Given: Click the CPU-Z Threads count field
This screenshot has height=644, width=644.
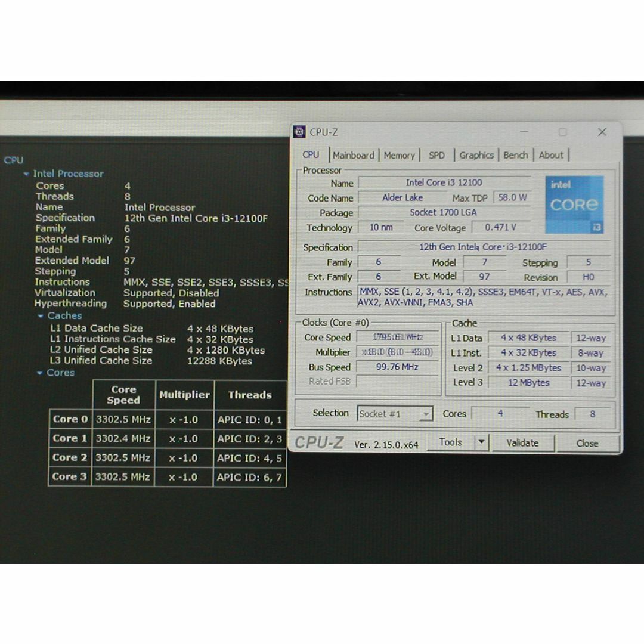Looking at the screenshot, I should pyautogui.click(x=593, y=414).
